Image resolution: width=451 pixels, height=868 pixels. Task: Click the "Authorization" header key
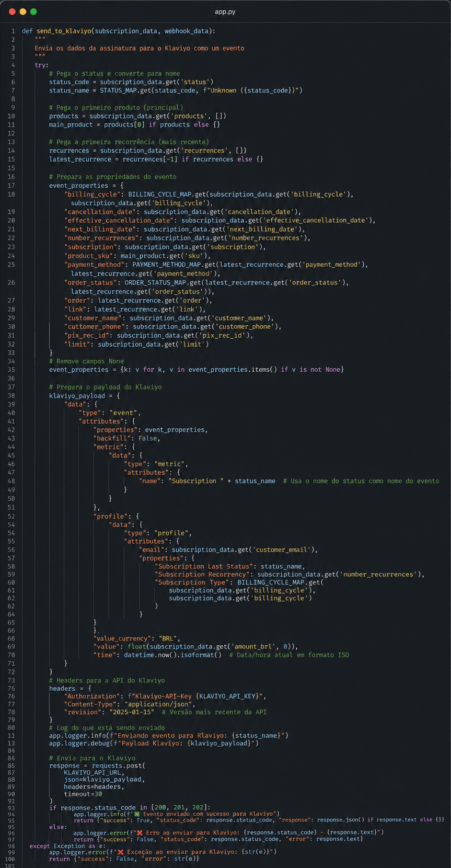[90, 696]
